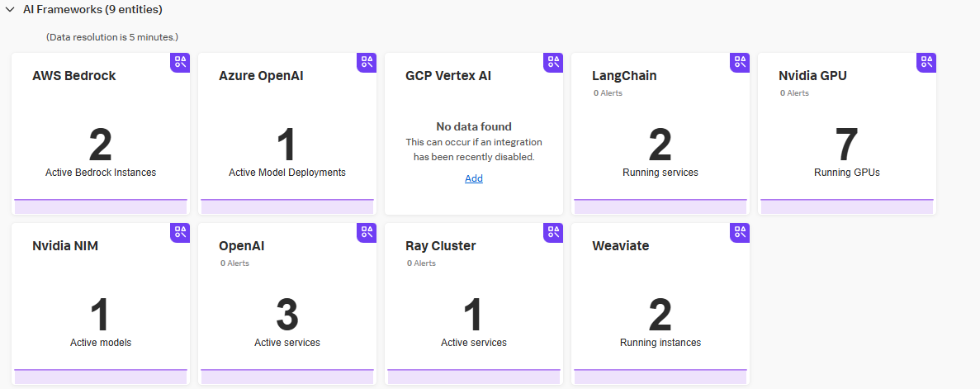Click the purple corner icon on Nvidia GPU card

pos(926,61)
